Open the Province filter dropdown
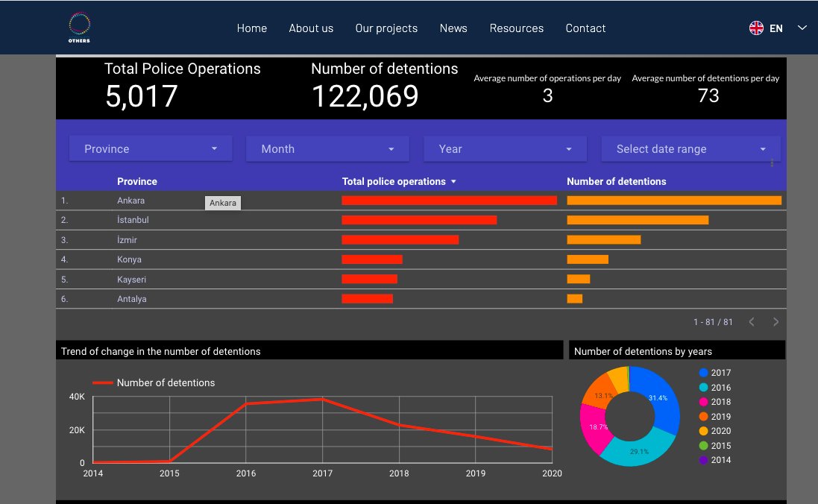This screenshot has width=818, height=504. click(x=151, y=148)
